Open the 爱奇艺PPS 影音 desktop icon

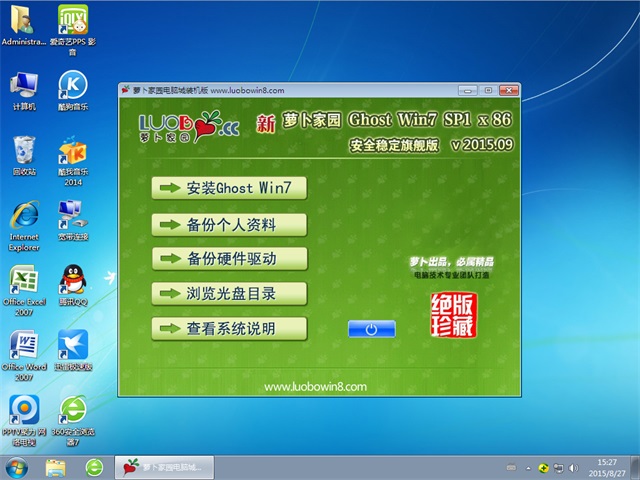72,21
